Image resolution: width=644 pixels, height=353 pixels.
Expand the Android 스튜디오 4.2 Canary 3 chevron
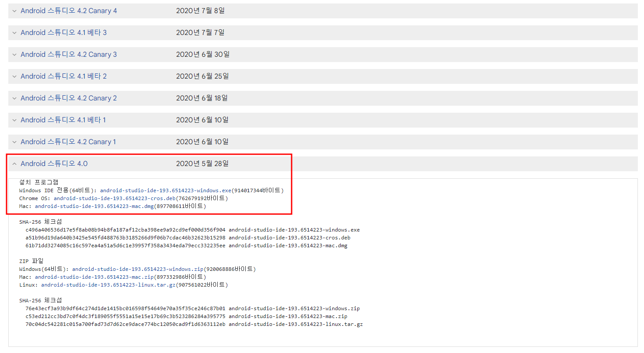14,55
